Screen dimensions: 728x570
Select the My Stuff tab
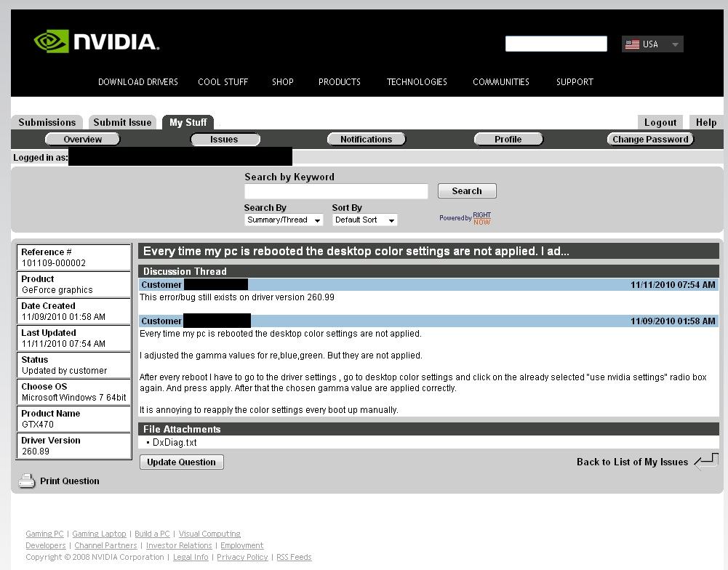pyautogui.click(x=188, y=122)
